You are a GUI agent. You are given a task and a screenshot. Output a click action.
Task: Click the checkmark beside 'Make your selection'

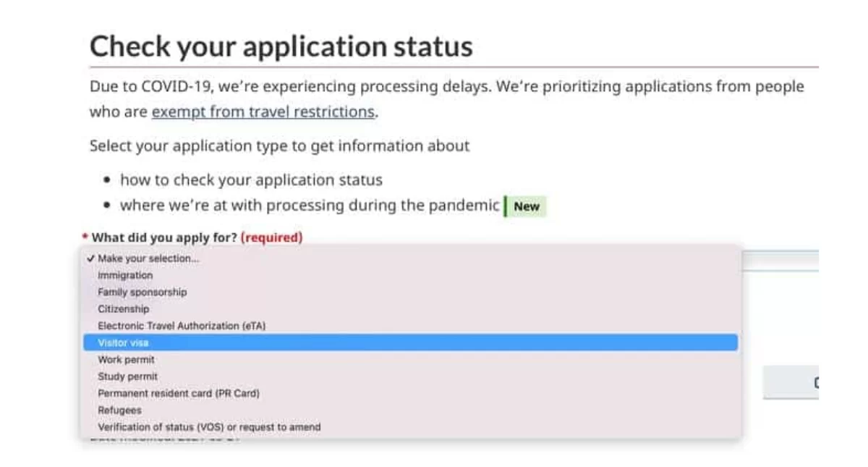pyautogui.click(x=90, y=258)
